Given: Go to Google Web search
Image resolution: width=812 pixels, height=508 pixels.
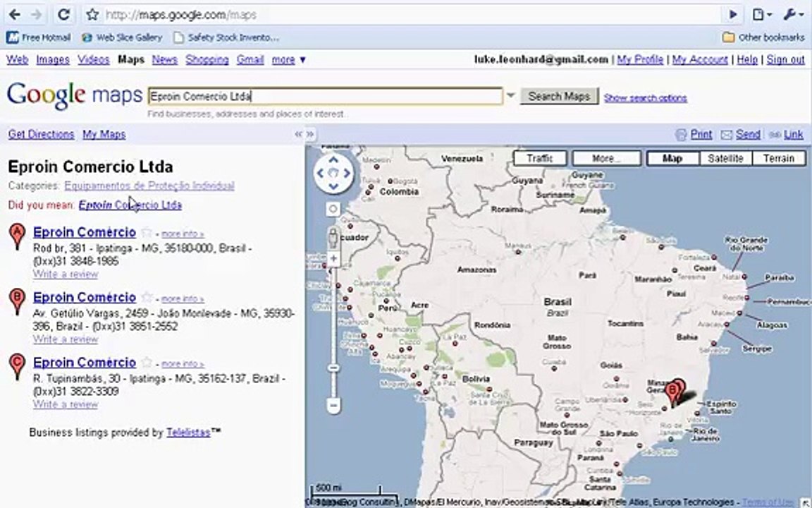Looking at the screenshot, I should point(17,59).
